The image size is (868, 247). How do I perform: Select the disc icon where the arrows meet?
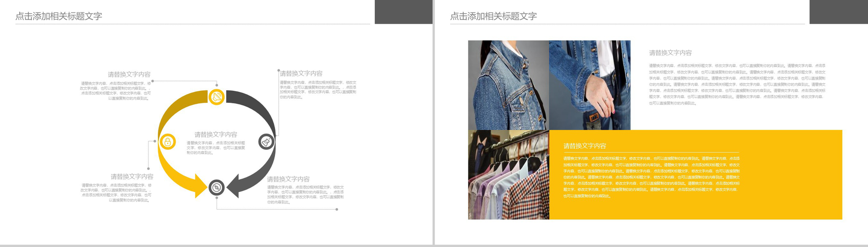pos(216,188)
